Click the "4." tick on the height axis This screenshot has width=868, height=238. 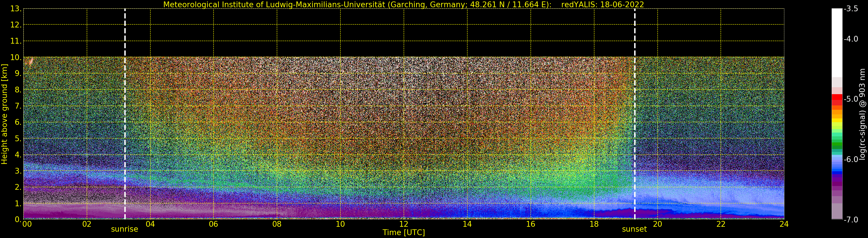(x=18, y=155)
